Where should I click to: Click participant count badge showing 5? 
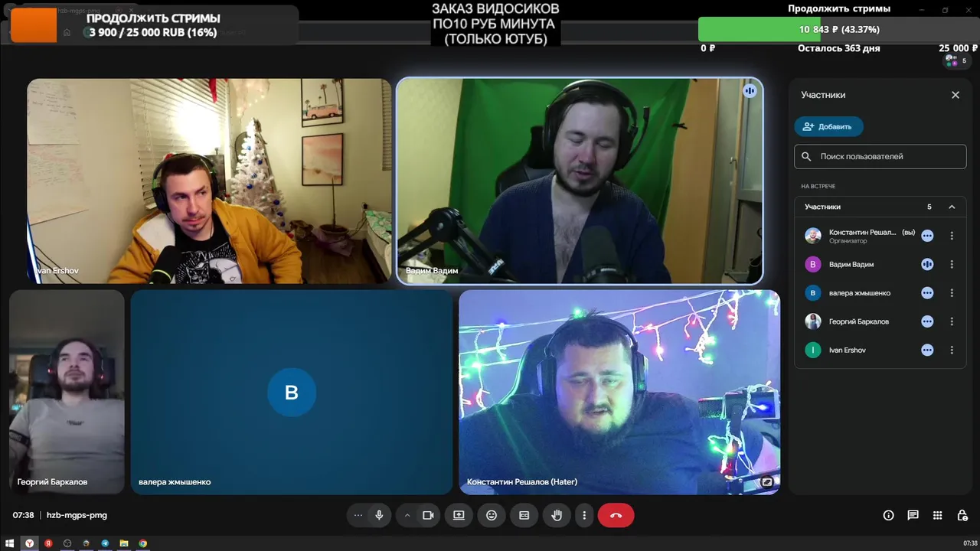[959, 60]
